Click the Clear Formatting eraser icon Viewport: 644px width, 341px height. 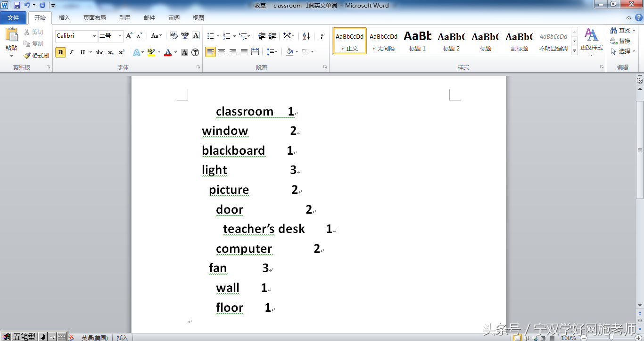(173, 36)
